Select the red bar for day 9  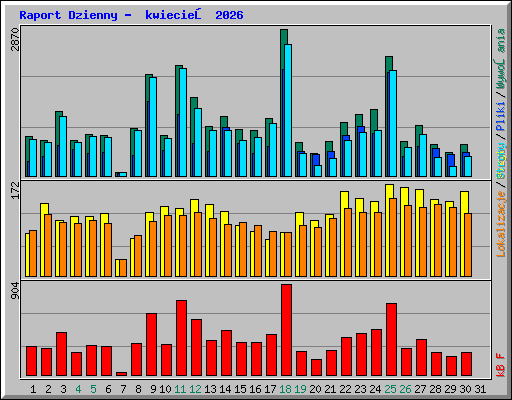point(151,345)
